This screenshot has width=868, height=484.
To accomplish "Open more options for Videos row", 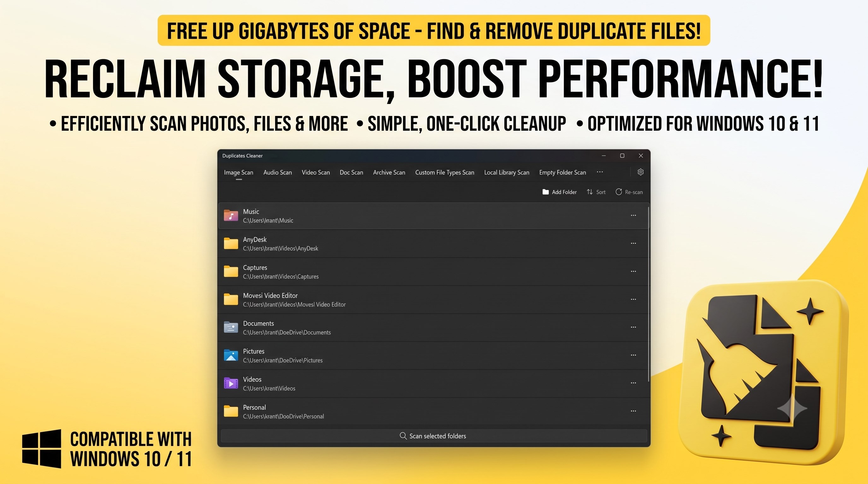I will tap(633, 383).
